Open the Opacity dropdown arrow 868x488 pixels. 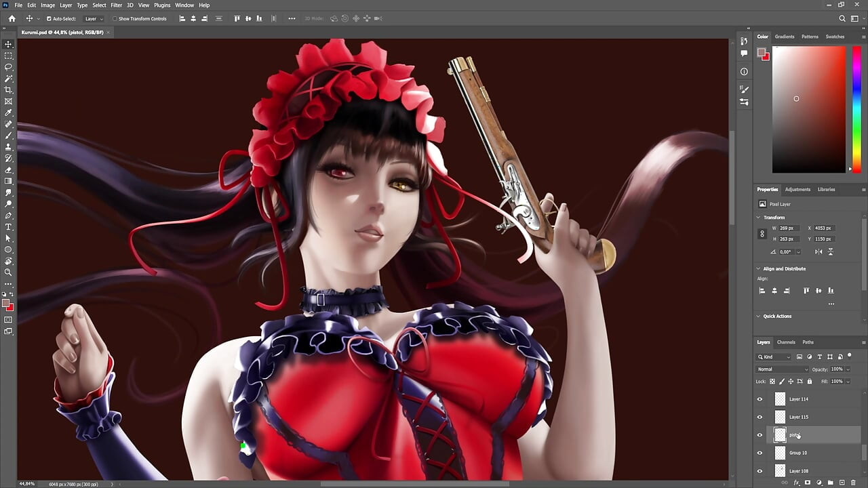tap(846, 369)
